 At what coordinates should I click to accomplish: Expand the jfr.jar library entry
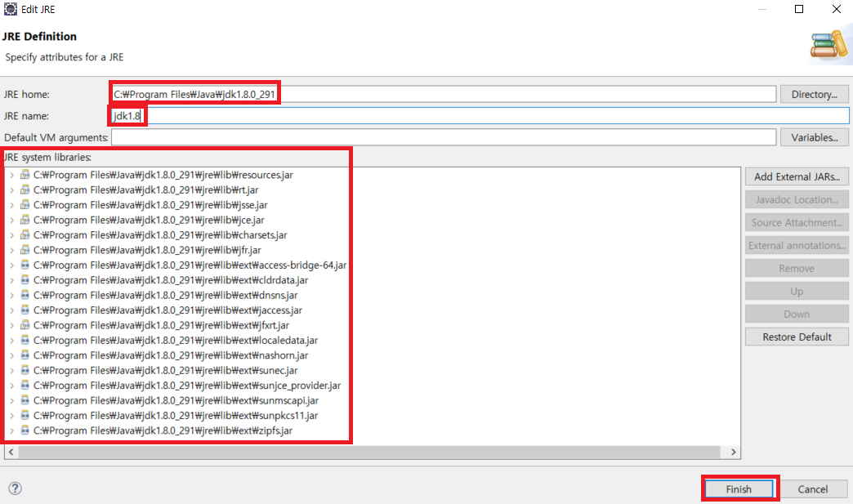(11, 250)
